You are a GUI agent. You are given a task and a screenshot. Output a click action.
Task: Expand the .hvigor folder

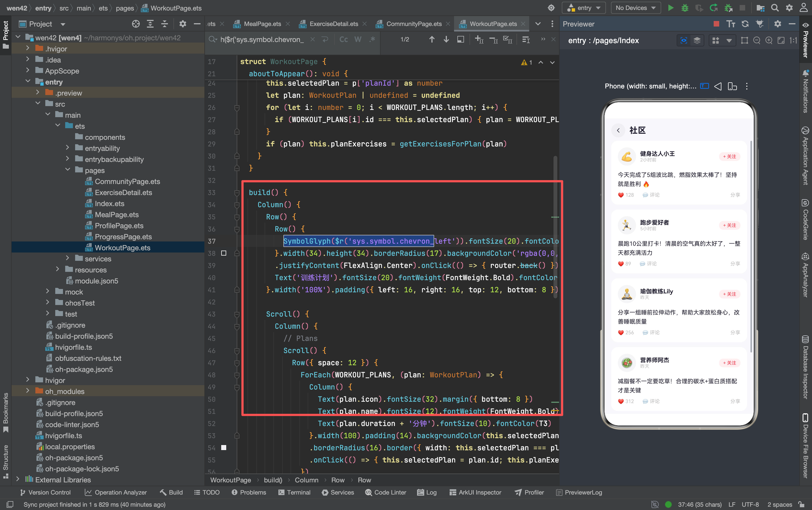click(28, 49)
